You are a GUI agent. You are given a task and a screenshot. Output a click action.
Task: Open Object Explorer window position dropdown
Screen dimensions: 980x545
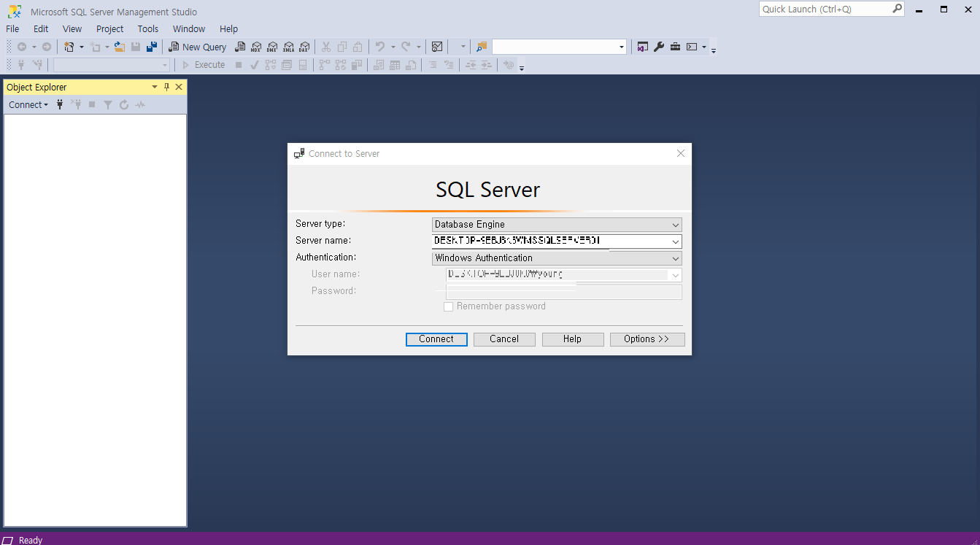click(x=154, y=87)
